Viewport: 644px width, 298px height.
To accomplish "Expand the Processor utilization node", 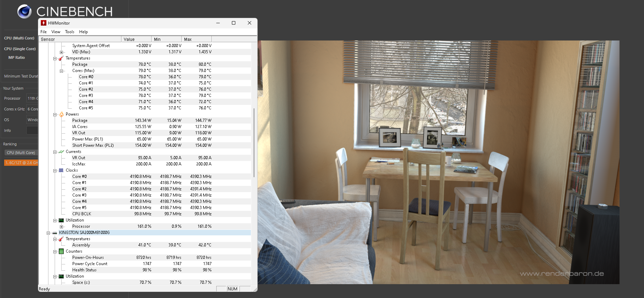I will [61, 227].
